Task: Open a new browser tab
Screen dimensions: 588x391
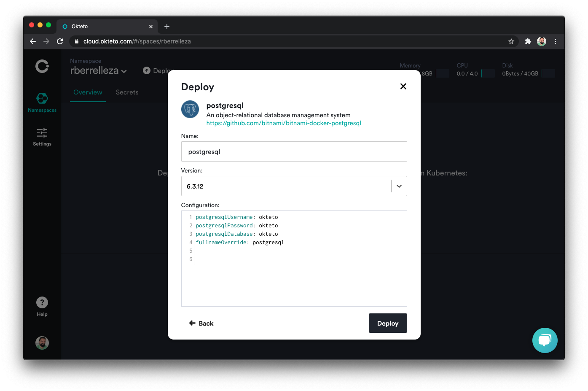Action: [x=167, y=27]
